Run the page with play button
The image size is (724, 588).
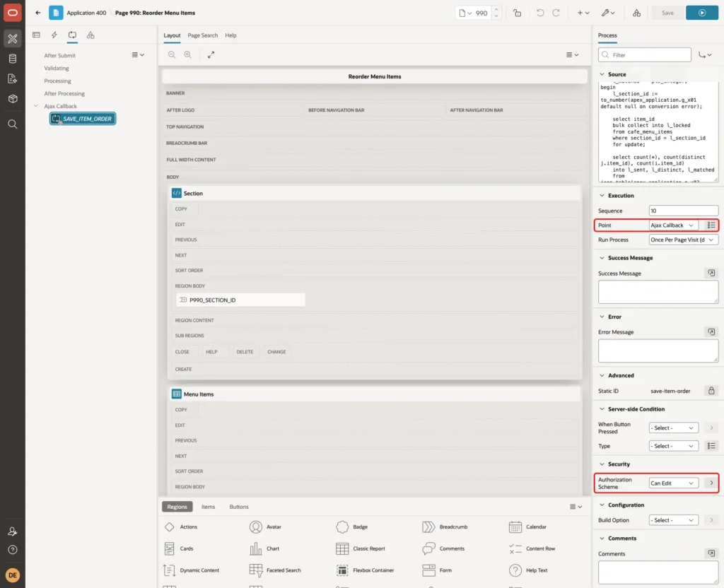[702, 13]
